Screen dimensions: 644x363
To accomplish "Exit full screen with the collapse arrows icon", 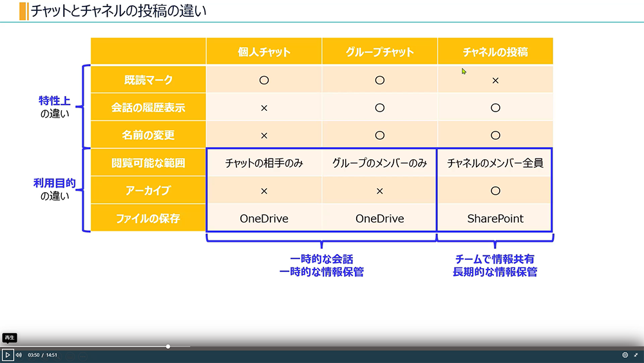I will coord(636,355).
